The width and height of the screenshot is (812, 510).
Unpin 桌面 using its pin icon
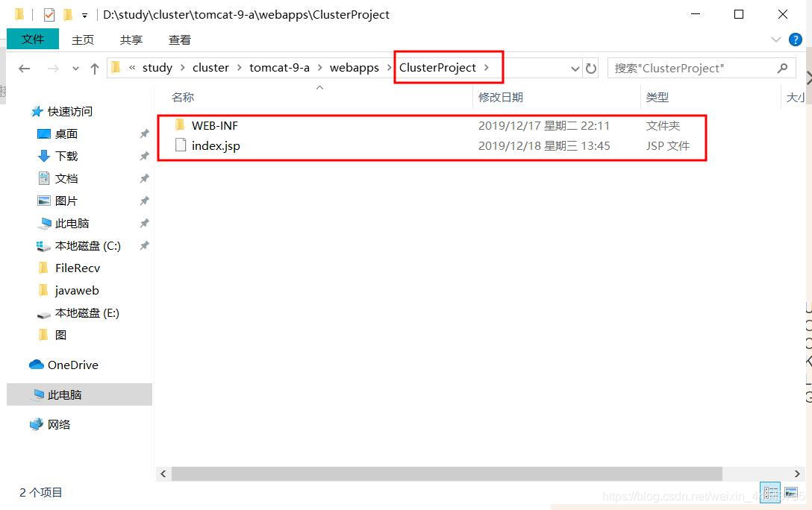(145, 134)
